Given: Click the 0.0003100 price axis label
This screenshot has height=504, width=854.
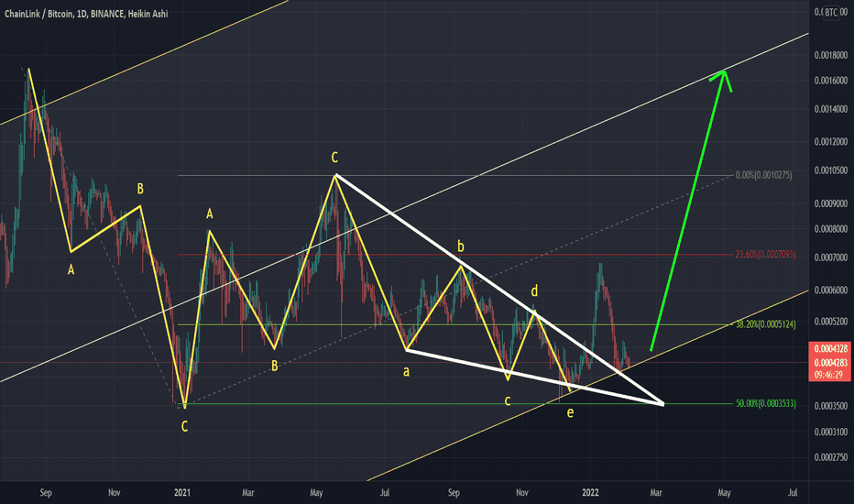Looking at the screenshot, I should click(x=831, y=433).
